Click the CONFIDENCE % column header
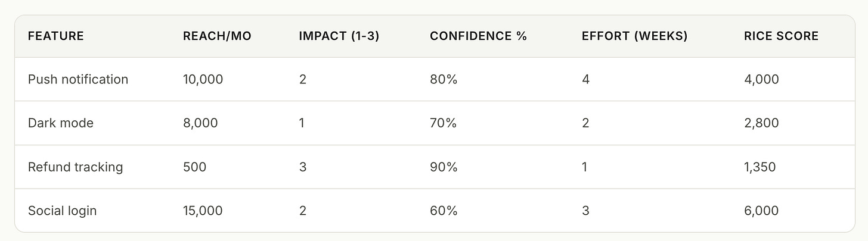 pyautogui.click(x=478, y=36)
